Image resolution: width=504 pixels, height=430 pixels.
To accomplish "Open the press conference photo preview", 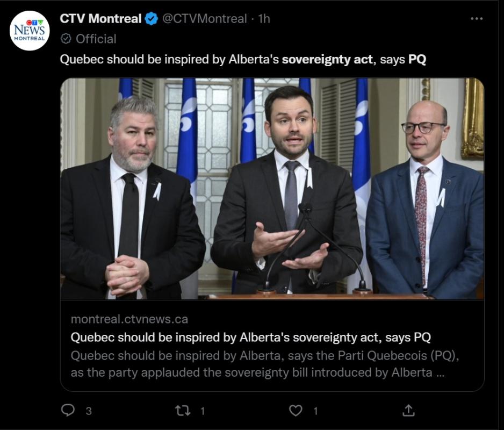I will [272, 189].
